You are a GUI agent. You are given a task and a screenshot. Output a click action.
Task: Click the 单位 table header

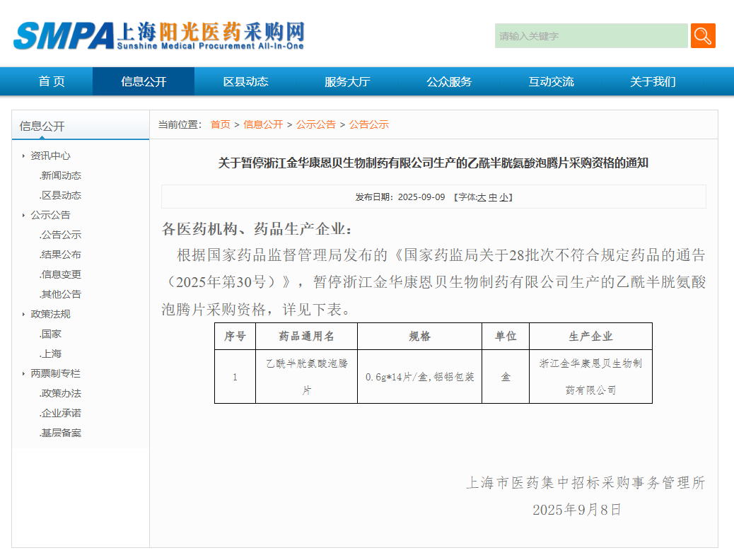click(x=506, y=336)
